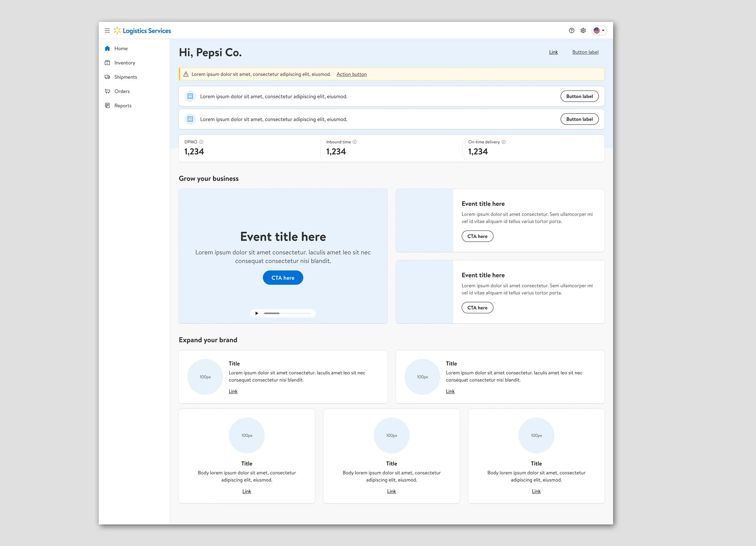756x546 pixels.
Task: Click the Action button link in alert
Action: [x=352, y=74]
